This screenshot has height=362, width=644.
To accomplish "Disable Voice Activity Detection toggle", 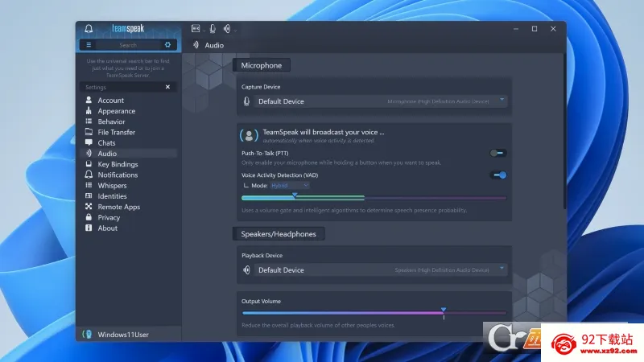I will pos(497,175).
